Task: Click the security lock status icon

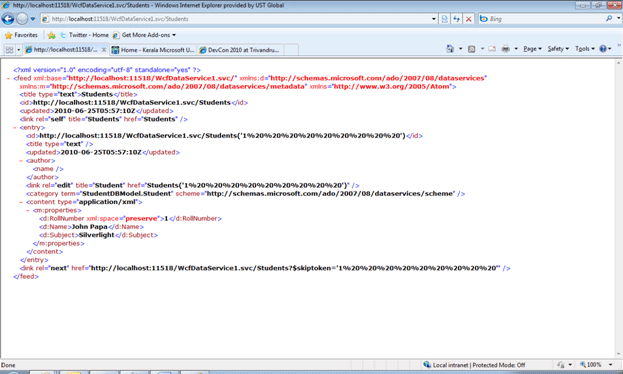Action: [x=561, y=364]
